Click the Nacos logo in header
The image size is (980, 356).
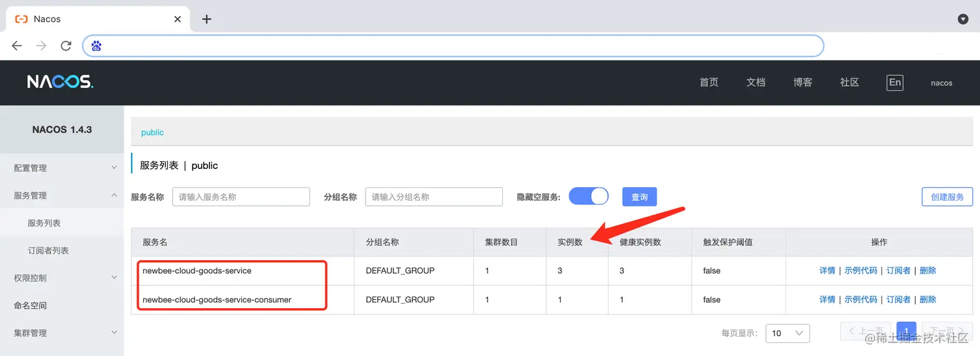(60, 82)
